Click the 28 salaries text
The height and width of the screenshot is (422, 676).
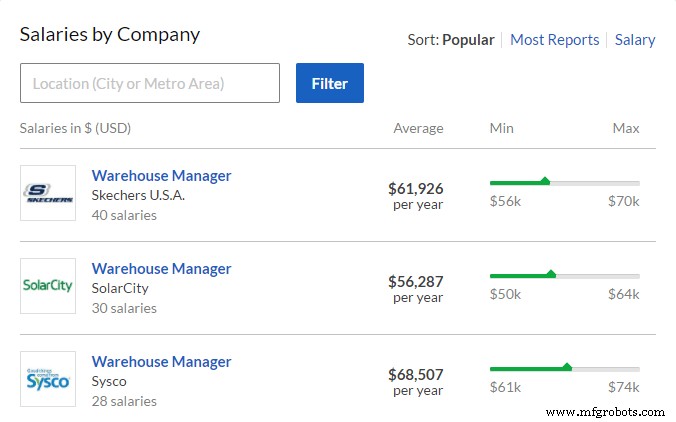coord(124,401)
